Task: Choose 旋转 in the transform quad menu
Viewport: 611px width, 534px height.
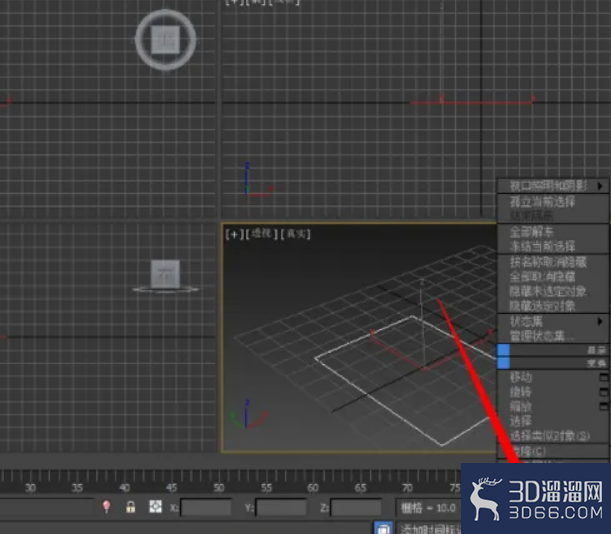Action: (x=521, y=392)
